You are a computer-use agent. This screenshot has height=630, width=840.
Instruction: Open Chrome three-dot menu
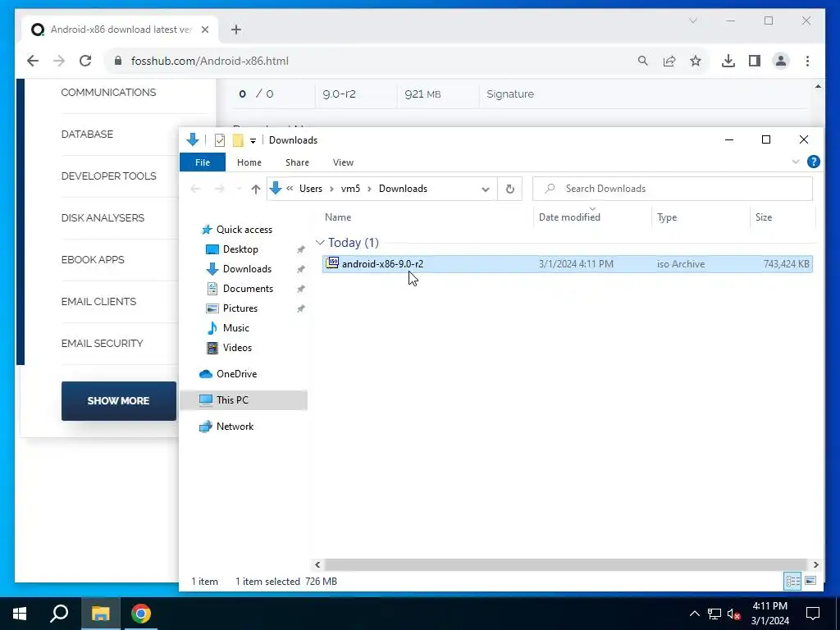click(807, 61)
